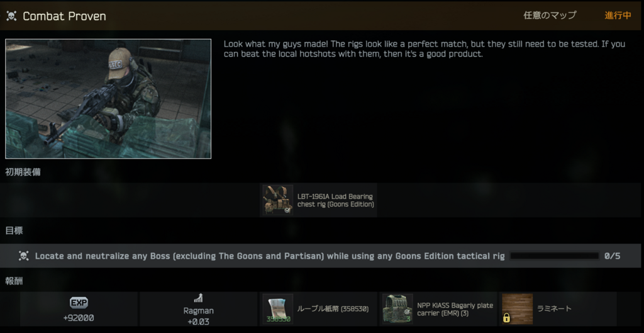Click the skull icon beside Combat Proven
The width and height of the screenshot is (644, 333).
coord(11,16)
